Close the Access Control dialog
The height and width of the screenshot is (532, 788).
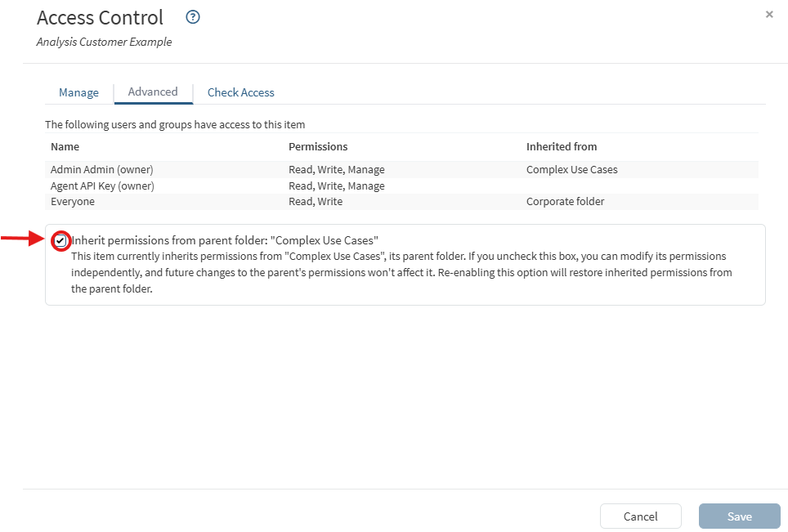pyautogui.click(x=769, y=15)
